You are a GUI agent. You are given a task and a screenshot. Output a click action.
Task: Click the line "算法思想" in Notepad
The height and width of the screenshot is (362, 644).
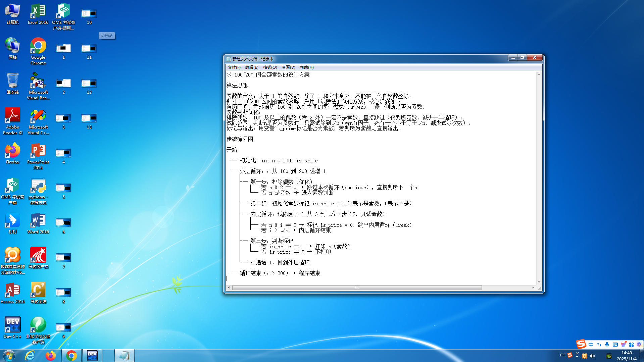click(237, 85)
